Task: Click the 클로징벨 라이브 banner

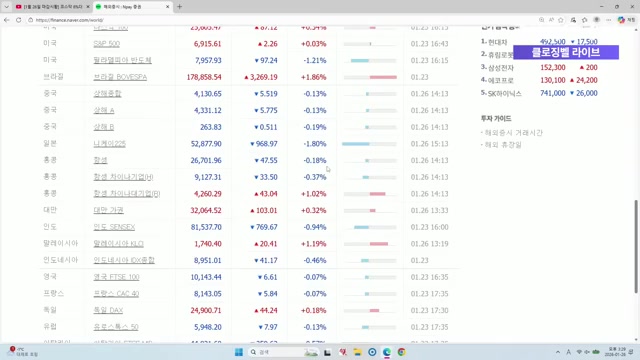Action: pyautogui.click(x=566, y=52)
